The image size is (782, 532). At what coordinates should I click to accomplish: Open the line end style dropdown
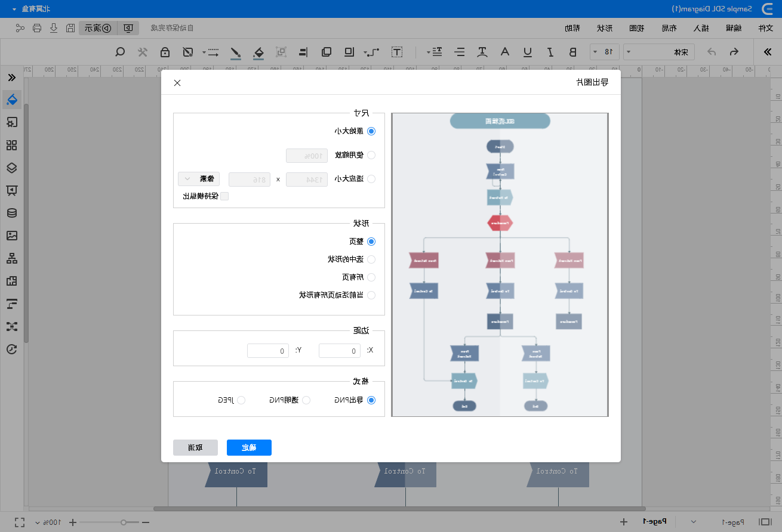[x=210, y=52]
